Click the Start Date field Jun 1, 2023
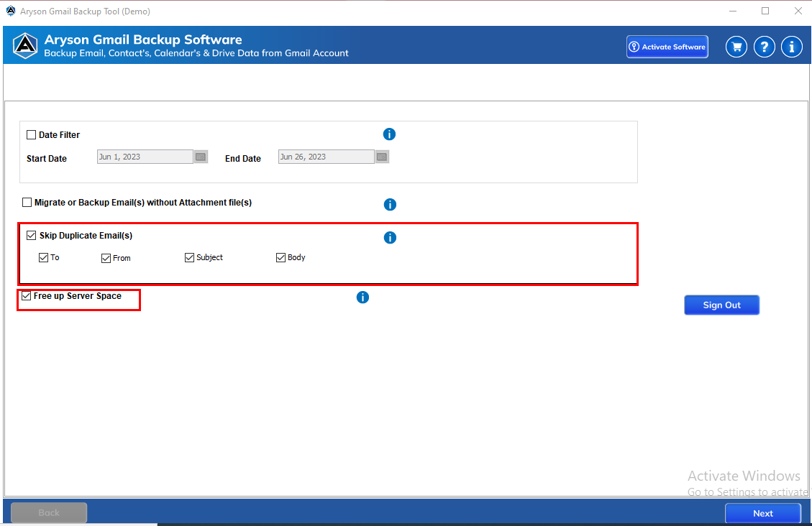812x526 pixels. click(145, 157)
